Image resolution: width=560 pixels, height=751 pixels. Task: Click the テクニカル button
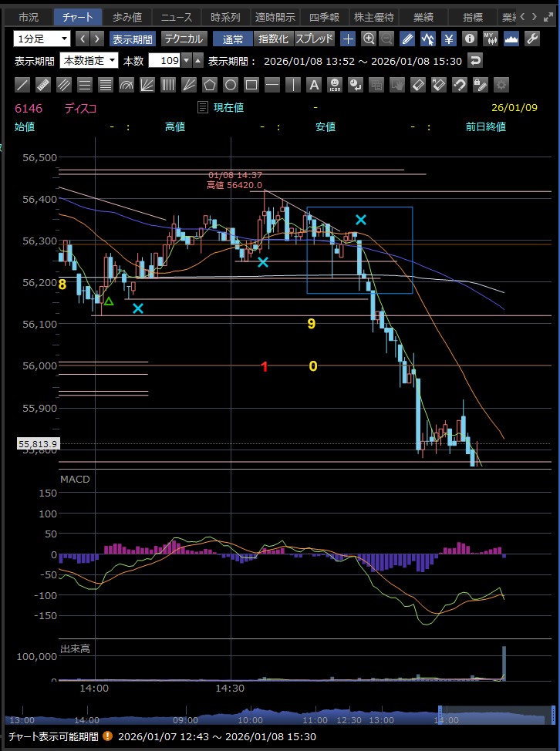coord(184,39)
